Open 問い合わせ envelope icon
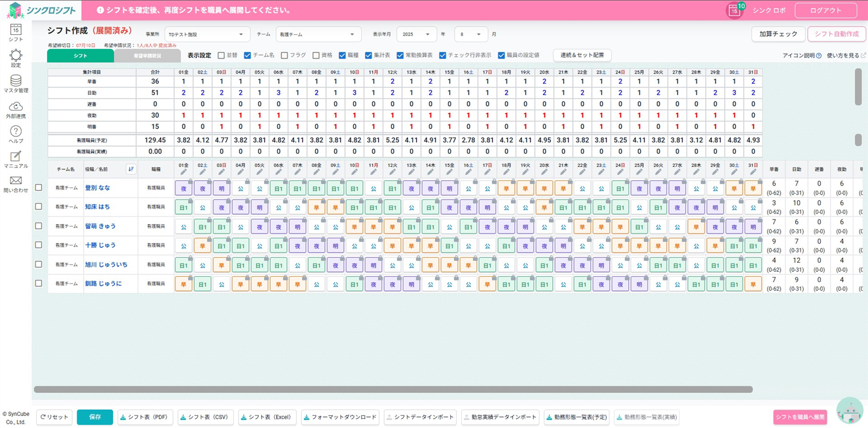The height and width of the screenshot is (428, 868). coord(16,181)
